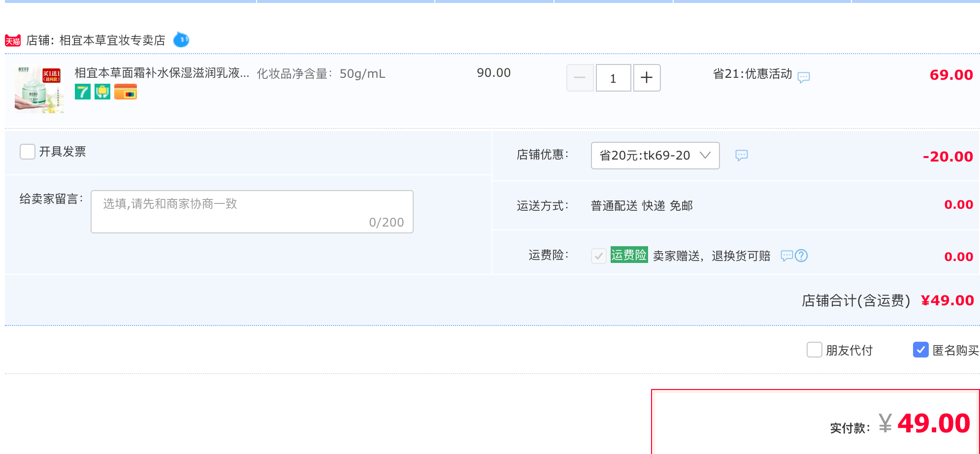Click the 普通配送 快递 免邮 shipping text
This screenshot has height=454, width=980.
pos(642,206)
